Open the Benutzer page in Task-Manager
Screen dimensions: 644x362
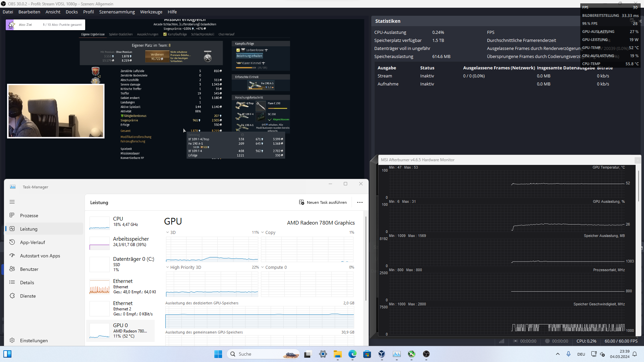pos(29,269)
